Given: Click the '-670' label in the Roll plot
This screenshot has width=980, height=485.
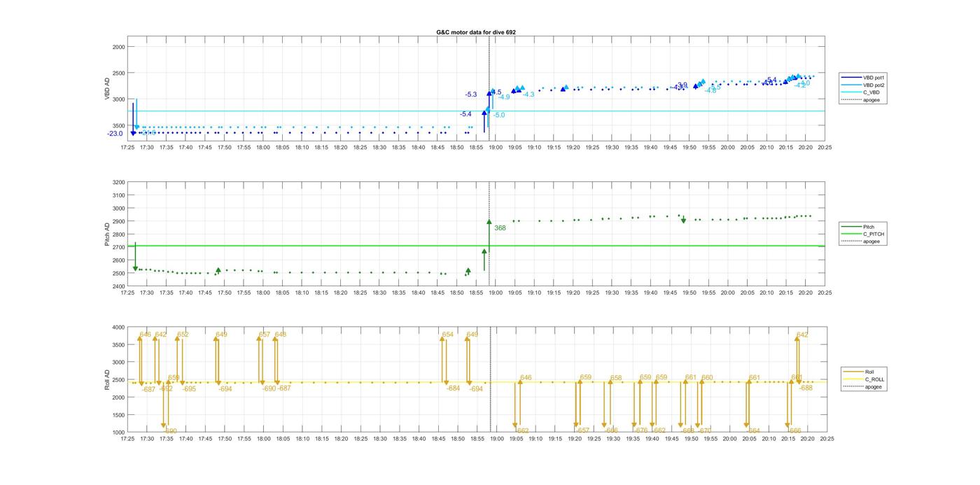Looking at the screenshot, I should [x=705, y=430].
